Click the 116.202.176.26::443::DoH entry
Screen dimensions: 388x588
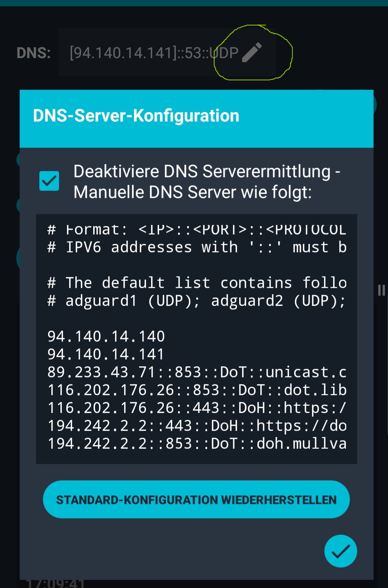197,408
